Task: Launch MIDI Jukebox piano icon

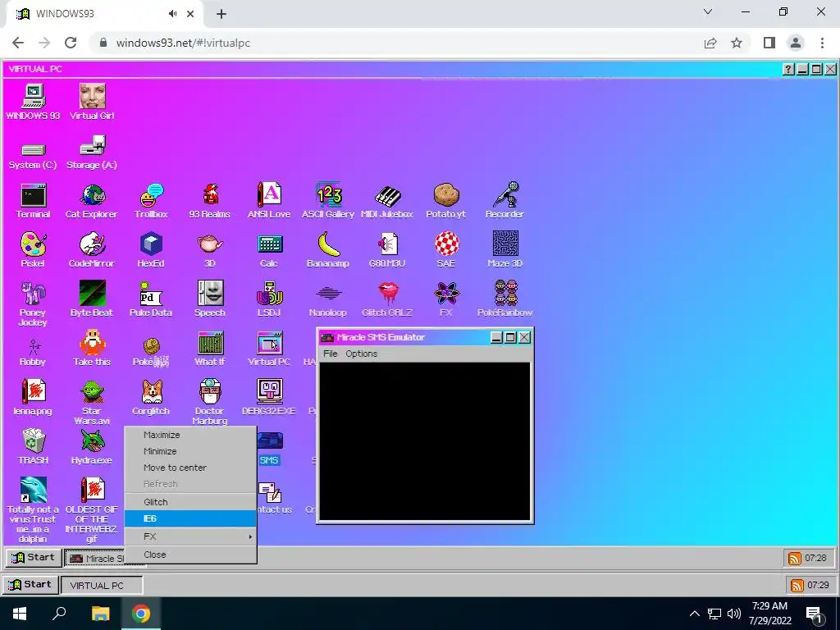Action: (387, 202)
